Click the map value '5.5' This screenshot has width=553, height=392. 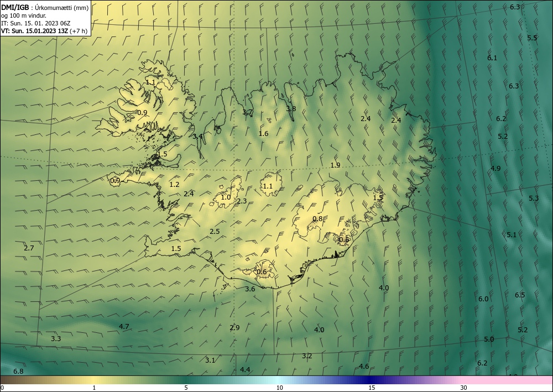pos(532,38)
